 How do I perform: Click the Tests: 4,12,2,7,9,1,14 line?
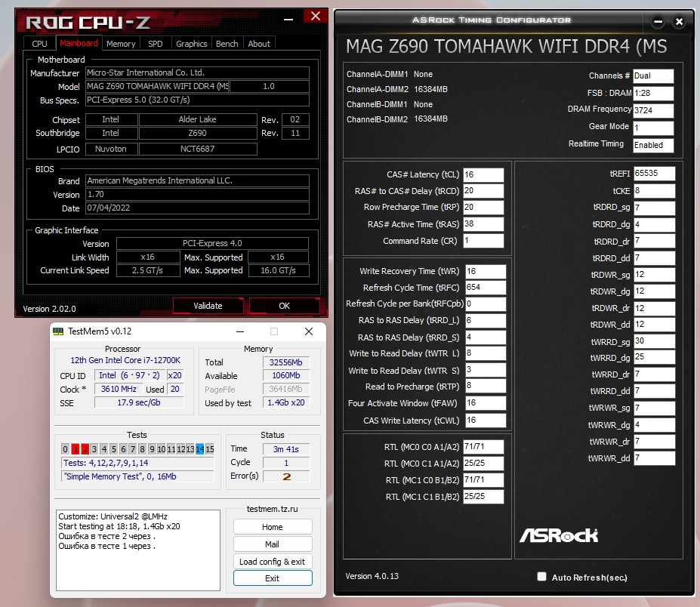(x=137, y=463)
